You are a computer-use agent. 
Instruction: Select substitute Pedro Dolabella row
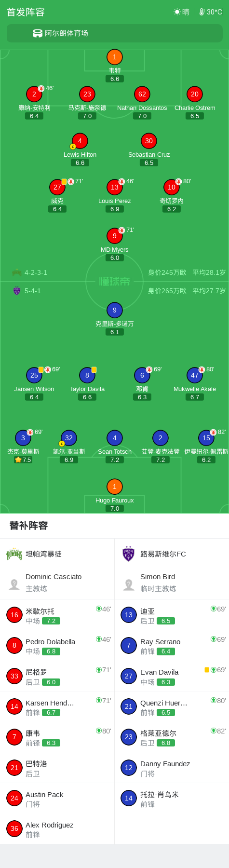pyautogui.click(x=57, y=645)
